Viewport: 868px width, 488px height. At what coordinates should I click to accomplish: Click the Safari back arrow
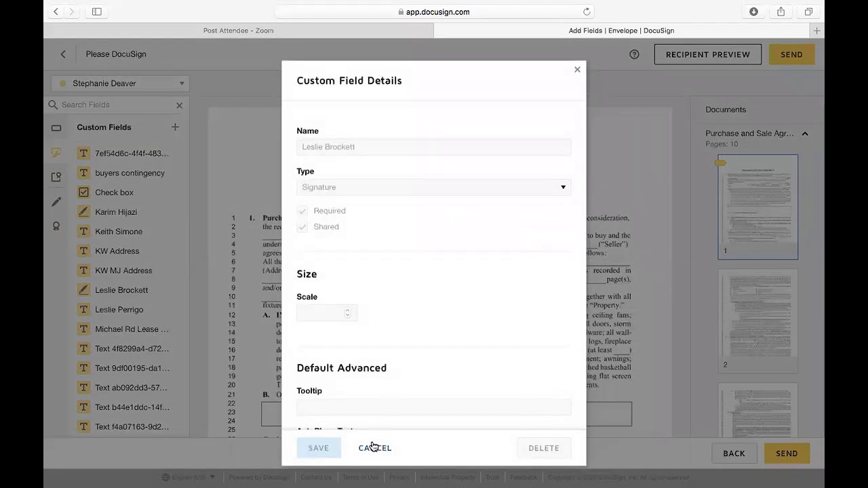point(56,12)
